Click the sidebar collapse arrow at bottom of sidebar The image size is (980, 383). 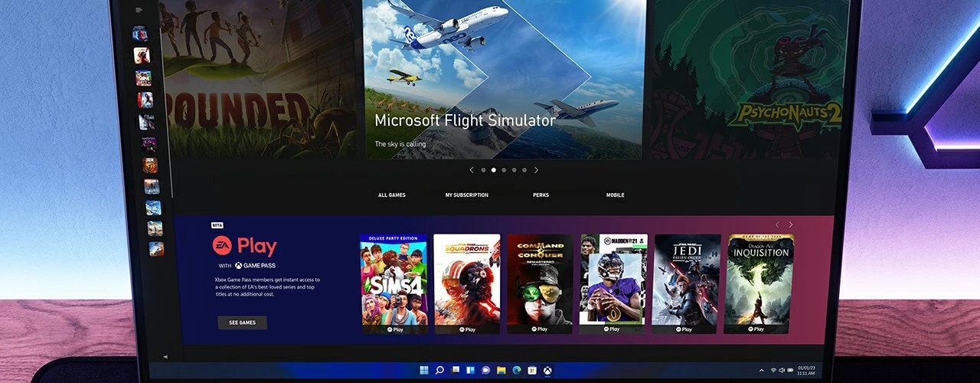[166, 356]
